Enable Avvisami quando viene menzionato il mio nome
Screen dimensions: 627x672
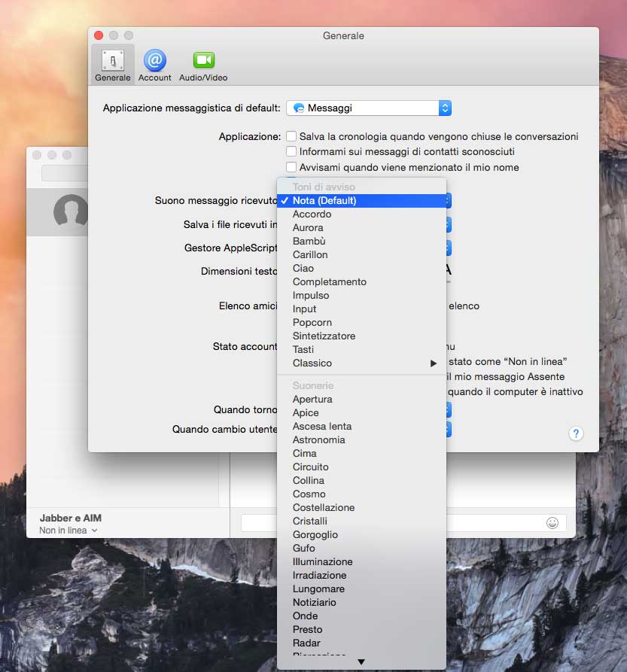click(x=291, y=167)
